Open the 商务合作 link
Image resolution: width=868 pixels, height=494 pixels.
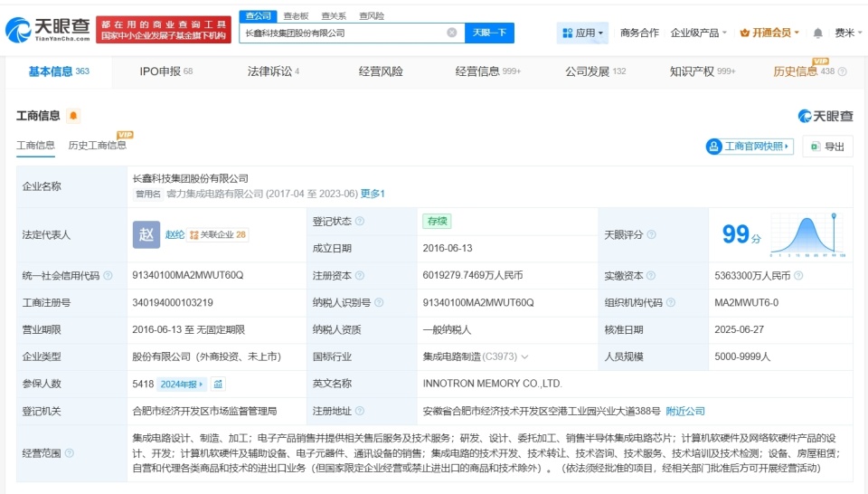coord(639,33)
